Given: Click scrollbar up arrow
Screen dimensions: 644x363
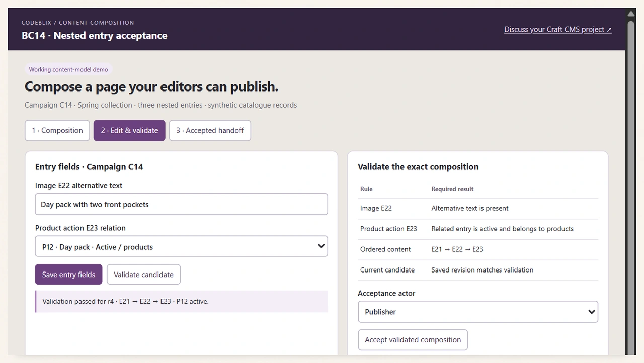Looking at the screenshot, I should pyautogui.click(x=631, y=14).
